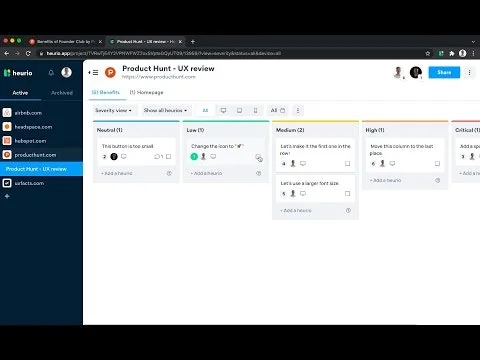
Task: Collapse the sidebar with the hamburger arrow icon
Action: tap(93, 72)
